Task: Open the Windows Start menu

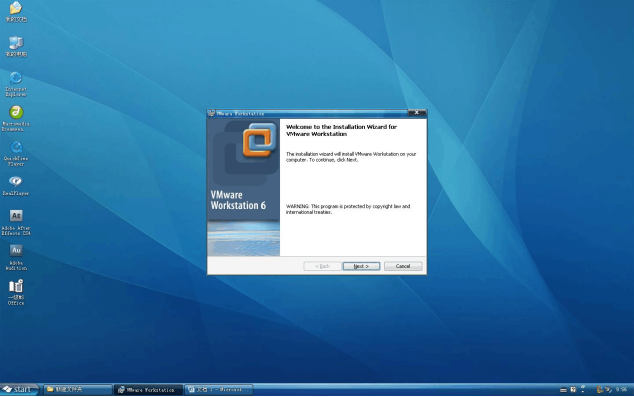Action: point(19,389)
